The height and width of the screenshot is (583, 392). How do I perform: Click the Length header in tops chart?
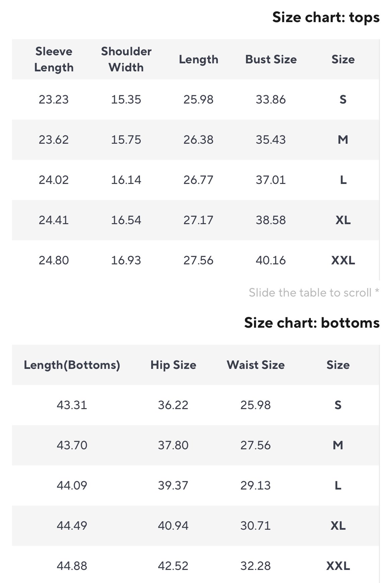[x=198, y=59]
